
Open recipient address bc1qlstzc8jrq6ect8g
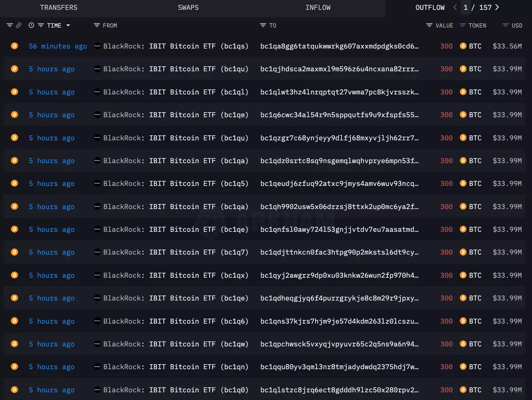click(x=340, y=390)
